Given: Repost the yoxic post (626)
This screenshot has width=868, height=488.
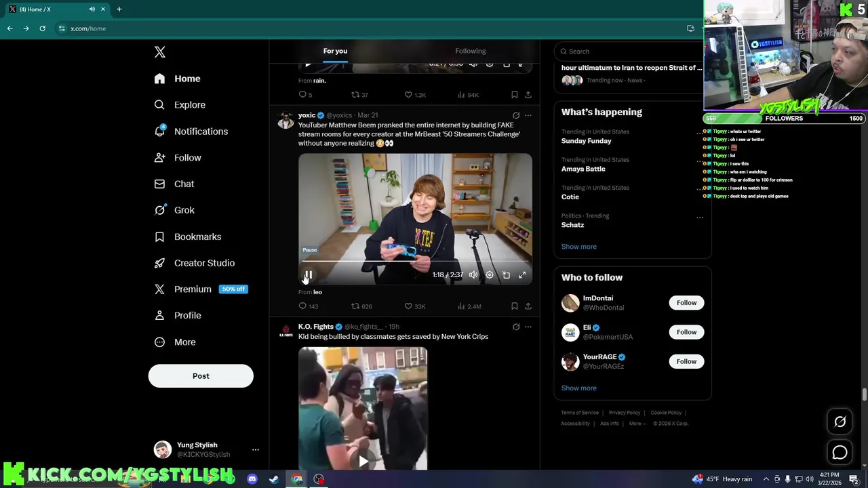Looking at the screenshot, I should (x=361, y=306).
